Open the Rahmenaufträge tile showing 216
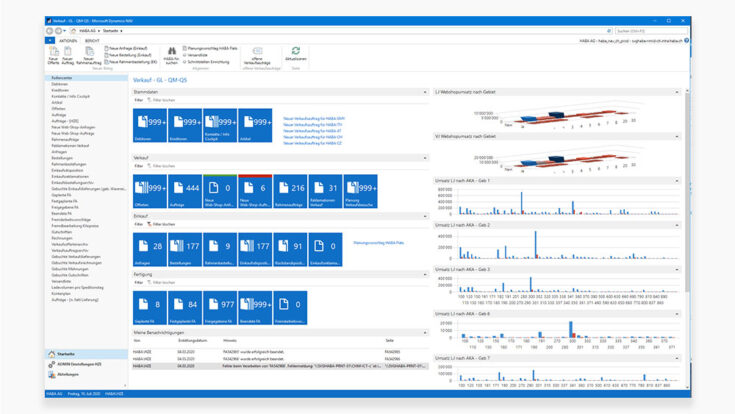Screen dimensions: 735x414 [295, 190]
